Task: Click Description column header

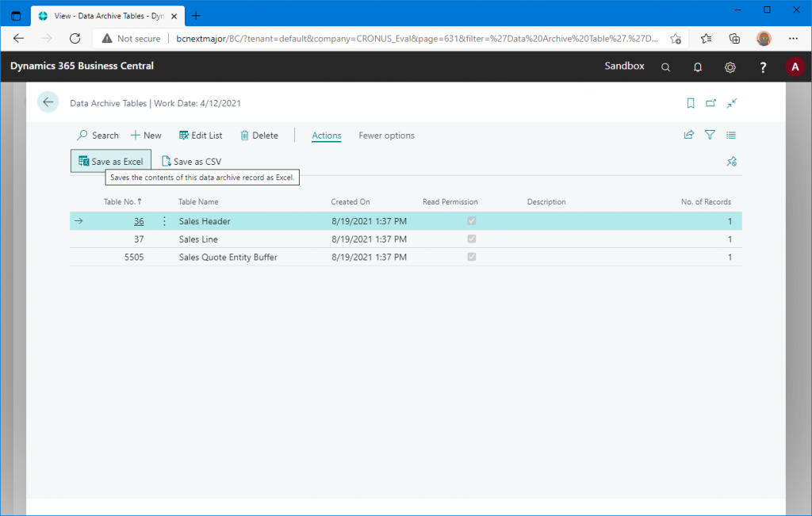Action: 546,202
